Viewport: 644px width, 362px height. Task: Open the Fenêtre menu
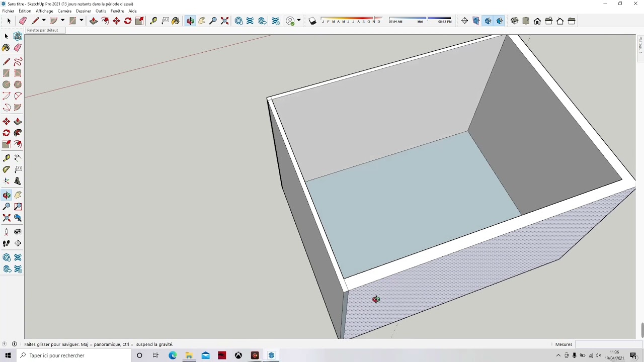(117, 11)
